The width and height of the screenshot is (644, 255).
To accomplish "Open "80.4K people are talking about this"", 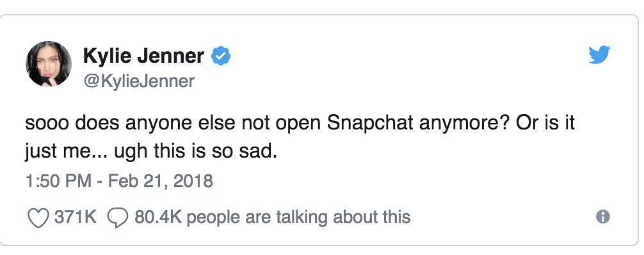I will [x=272, y=217].
